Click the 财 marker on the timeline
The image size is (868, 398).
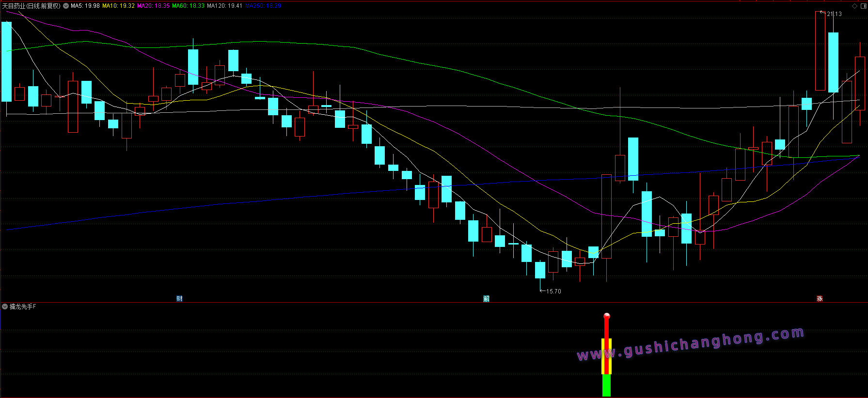pyautogui.click(x=179, y=298)
